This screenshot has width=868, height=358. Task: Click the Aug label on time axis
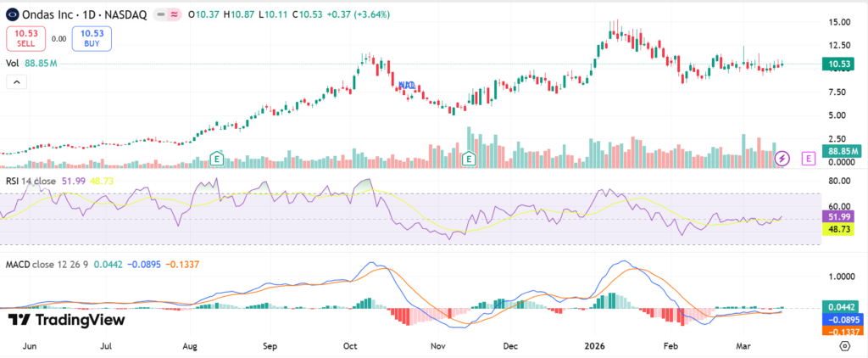click(190, 346)
